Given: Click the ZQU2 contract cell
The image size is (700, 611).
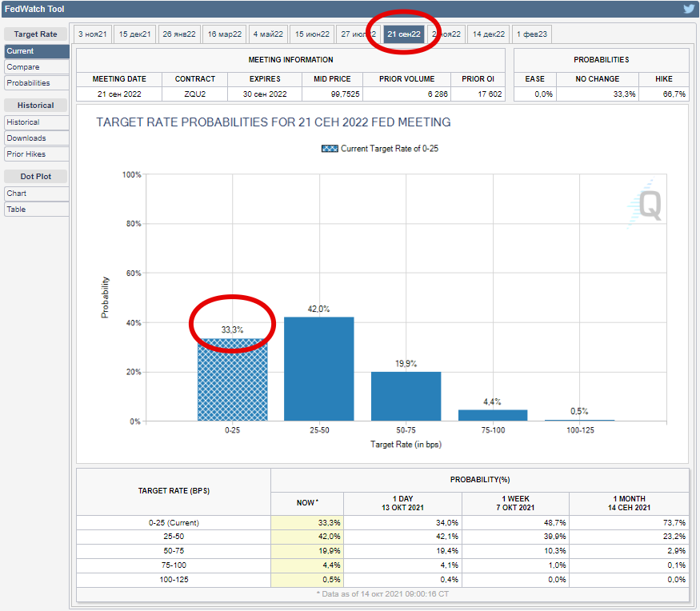Looking at the screenshot, I should 195,94.
